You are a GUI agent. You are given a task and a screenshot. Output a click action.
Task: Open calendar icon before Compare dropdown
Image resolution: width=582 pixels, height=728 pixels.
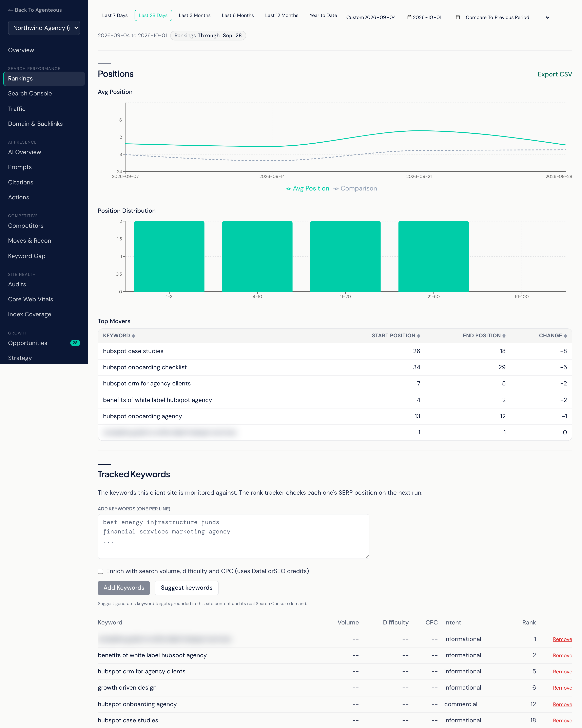(x=458, y=18)
